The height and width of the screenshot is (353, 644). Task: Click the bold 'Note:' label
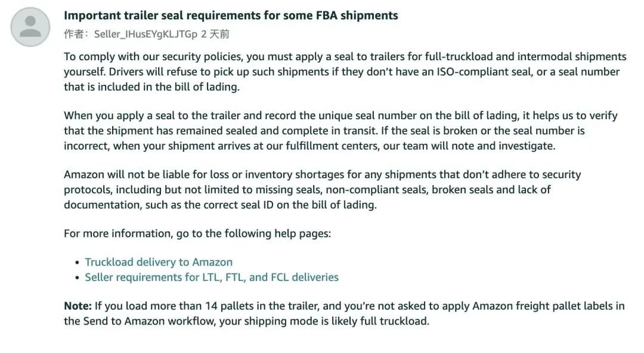(78, 306)
